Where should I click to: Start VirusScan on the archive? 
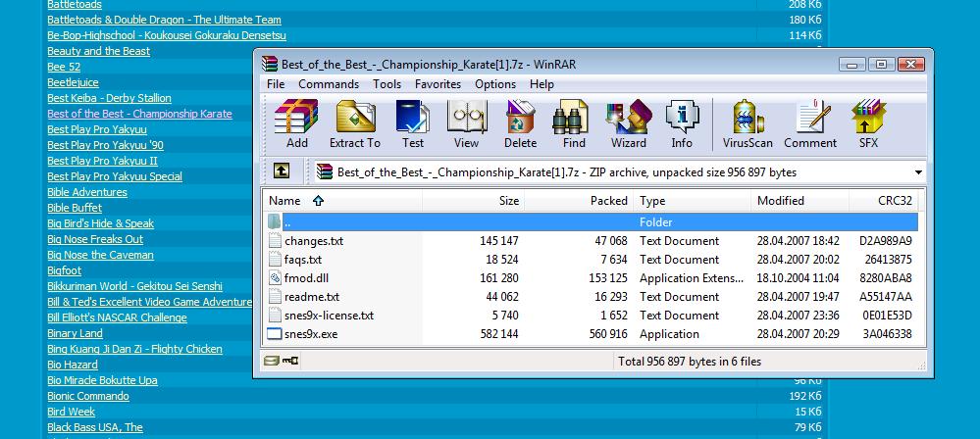(x=748, y=124)
